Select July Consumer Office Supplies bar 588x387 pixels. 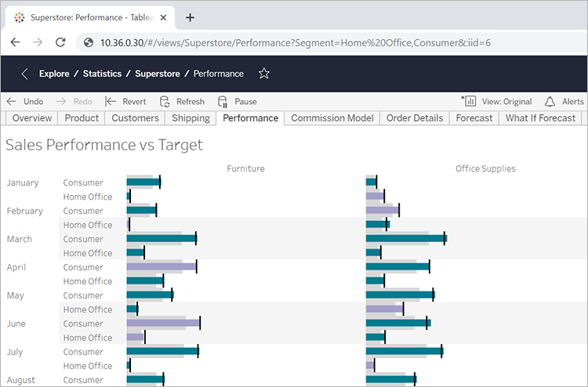click(405, 351)
